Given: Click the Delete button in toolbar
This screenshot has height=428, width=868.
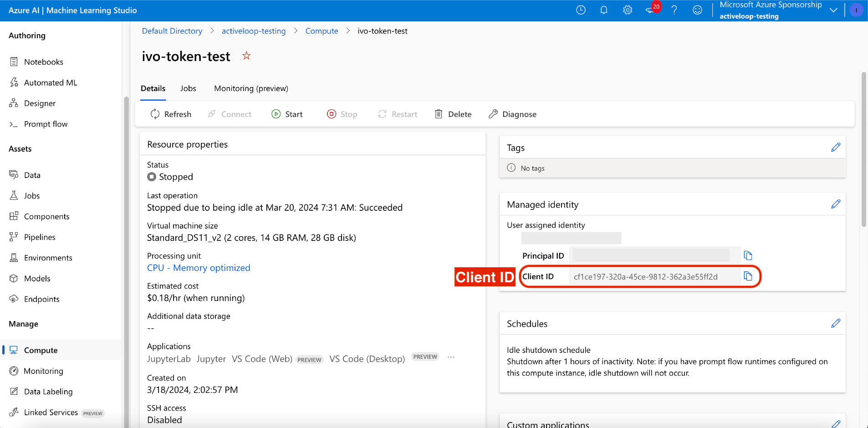Looking at the screenshot, I should point(453,114).
